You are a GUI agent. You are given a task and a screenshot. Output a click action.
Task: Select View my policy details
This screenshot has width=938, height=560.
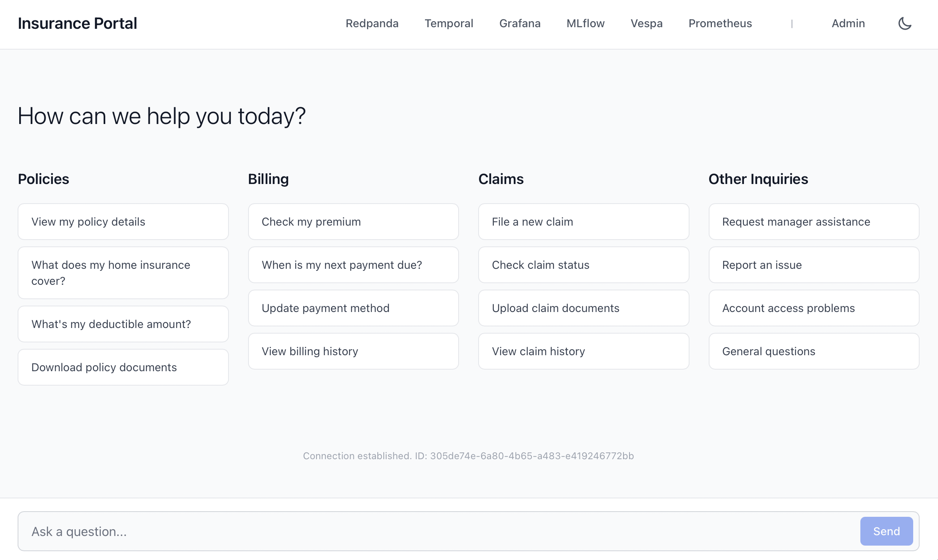pos(123,222)
